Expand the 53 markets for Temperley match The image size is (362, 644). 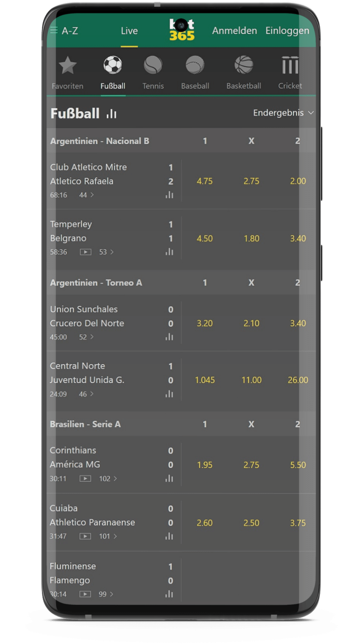[106, 252]
